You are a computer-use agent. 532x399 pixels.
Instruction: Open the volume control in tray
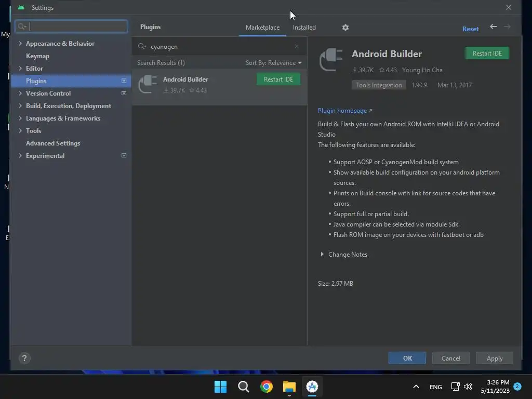pyautogui.click(x=468, y=387)
